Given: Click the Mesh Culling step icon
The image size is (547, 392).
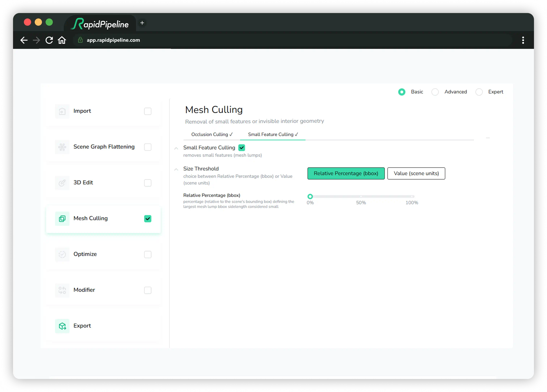Looking at the screenshot, I should 62,219.
